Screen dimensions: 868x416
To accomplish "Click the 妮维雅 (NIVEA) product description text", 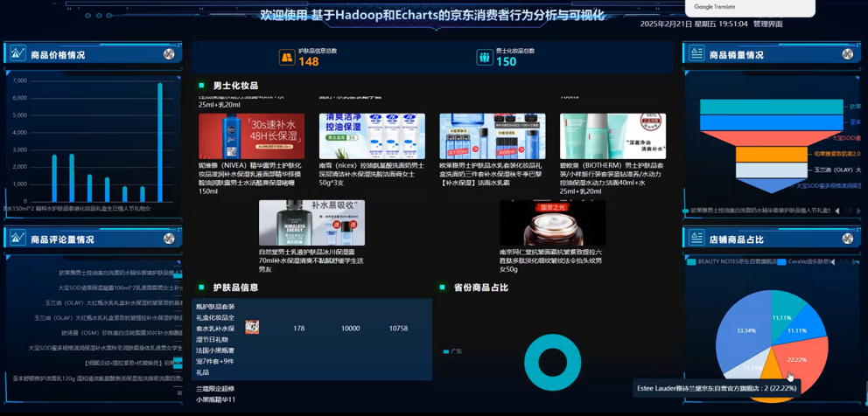I will pos(251,178).
